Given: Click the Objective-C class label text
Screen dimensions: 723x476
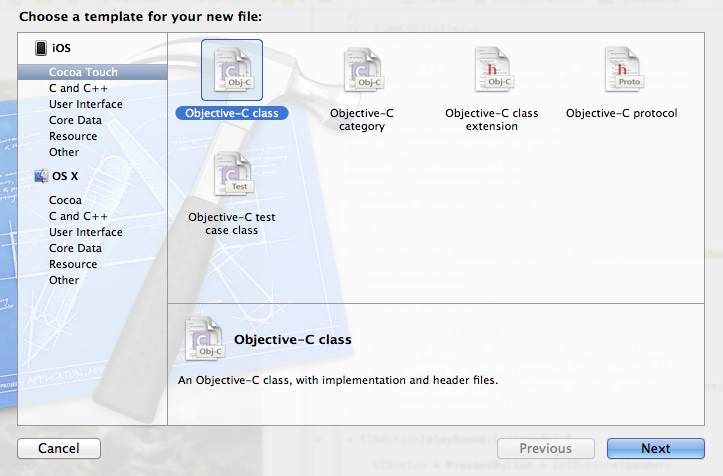Looking at the screenshot, I should coord(231,113).
